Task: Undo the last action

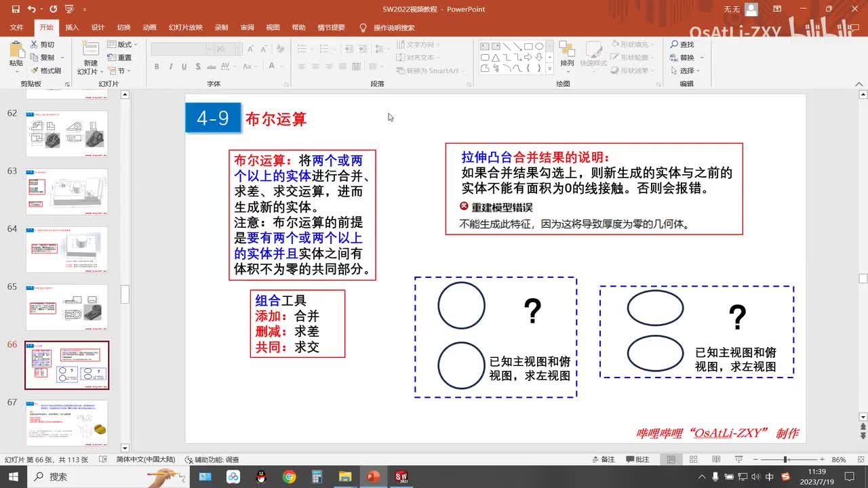Action: tap(32, 9)
